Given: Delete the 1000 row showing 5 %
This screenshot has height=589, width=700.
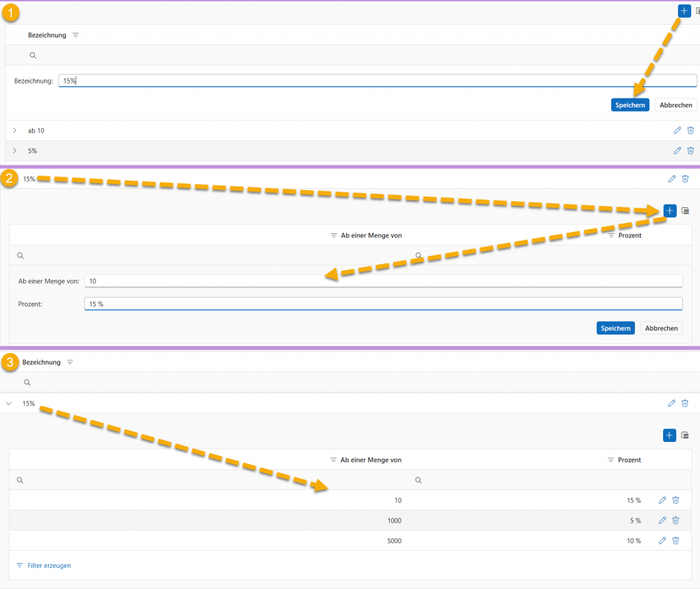Looking at the screenshot, I should [x=675, y=521].
